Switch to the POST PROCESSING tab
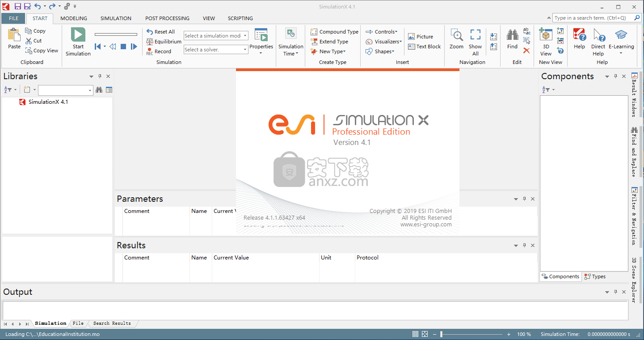This screenshot has width=644, height=340. (x=167, y=18)
